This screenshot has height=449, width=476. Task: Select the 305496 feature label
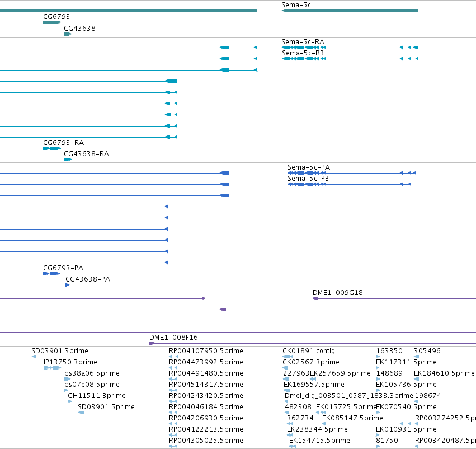pyautogui.click(x=427, y=351)
